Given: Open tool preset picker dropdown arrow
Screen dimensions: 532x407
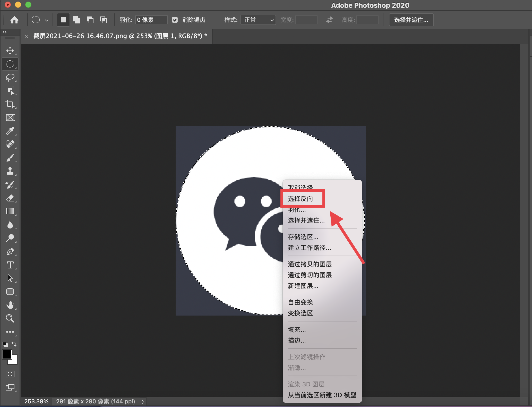Looking at the screenshot, I should pos(47,20).
